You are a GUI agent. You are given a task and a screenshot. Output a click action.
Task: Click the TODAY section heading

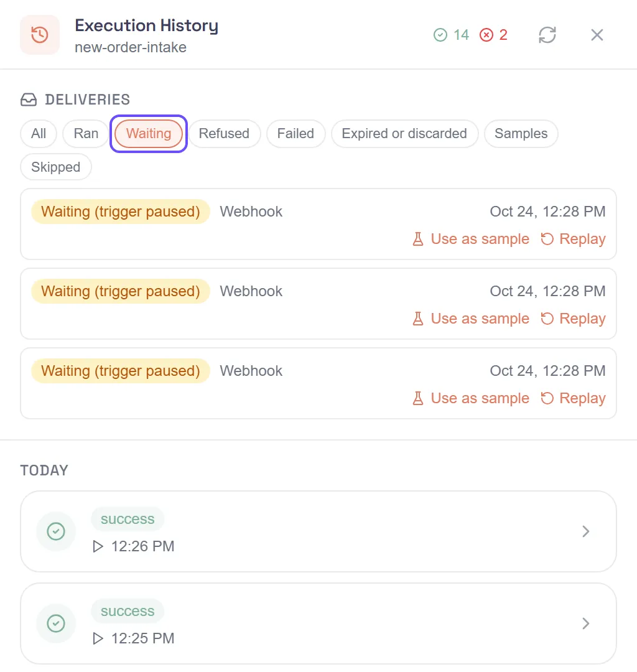pos(44,470)
